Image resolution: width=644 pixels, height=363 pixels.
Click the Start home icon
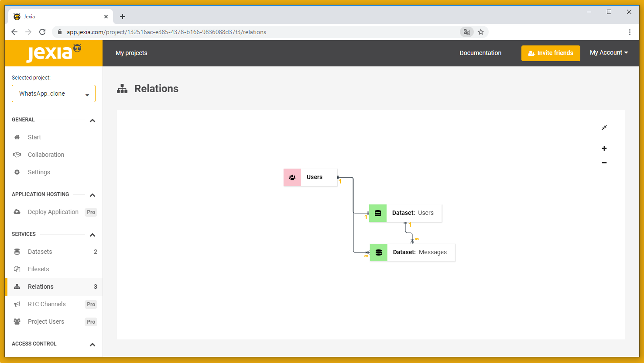point(17,137)
